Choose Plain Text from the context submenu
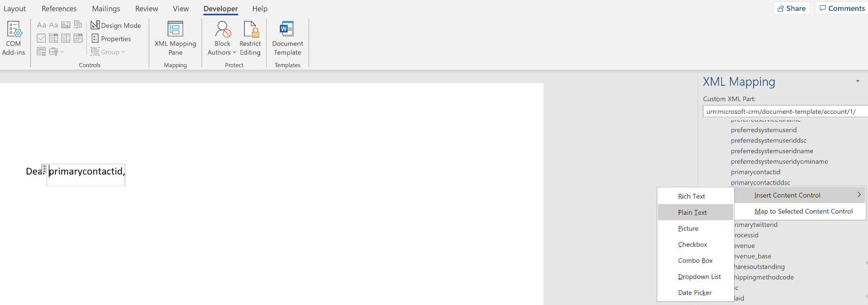Screen dimensions: 868x305 [x=695, y=212]
